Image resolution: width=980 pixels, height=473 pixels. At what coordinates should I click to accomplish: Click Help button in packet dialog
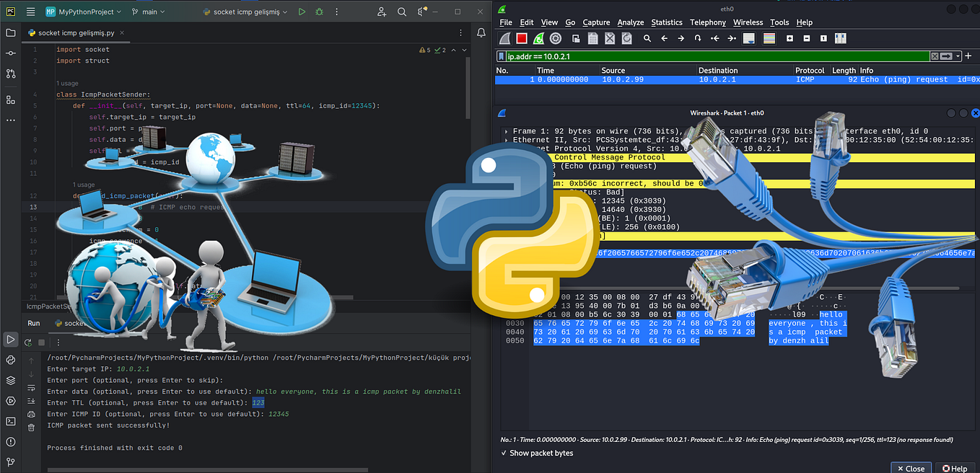[x=954, y=468]
